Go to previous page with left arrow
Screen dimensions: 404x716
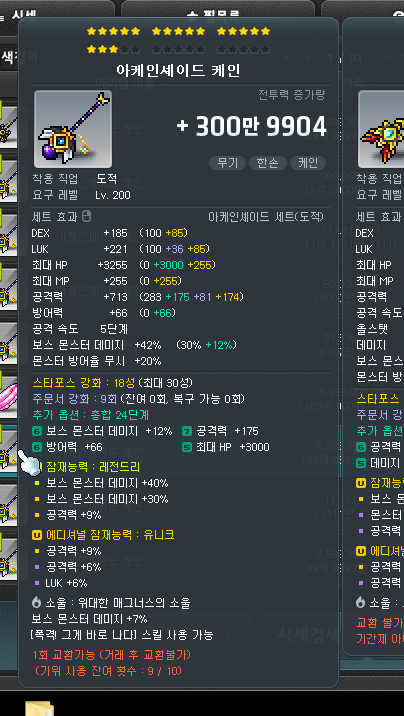pyautogui.click(x=307, y=58)
